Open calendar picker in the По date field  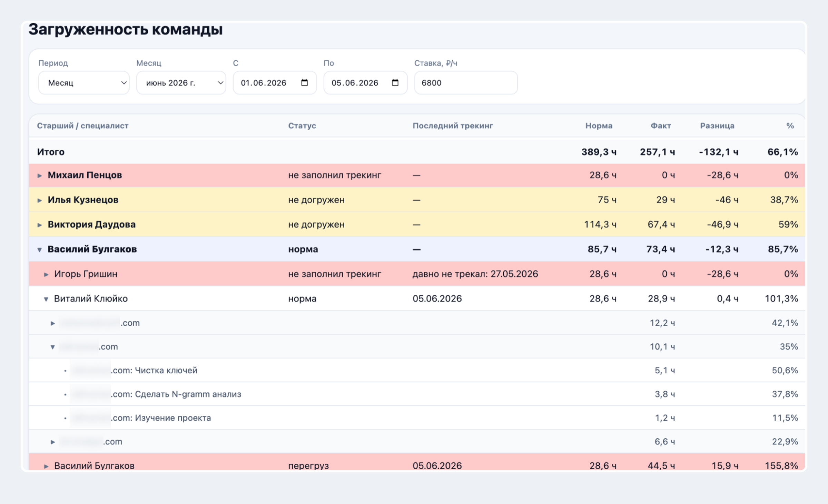[x=395, y=83]
